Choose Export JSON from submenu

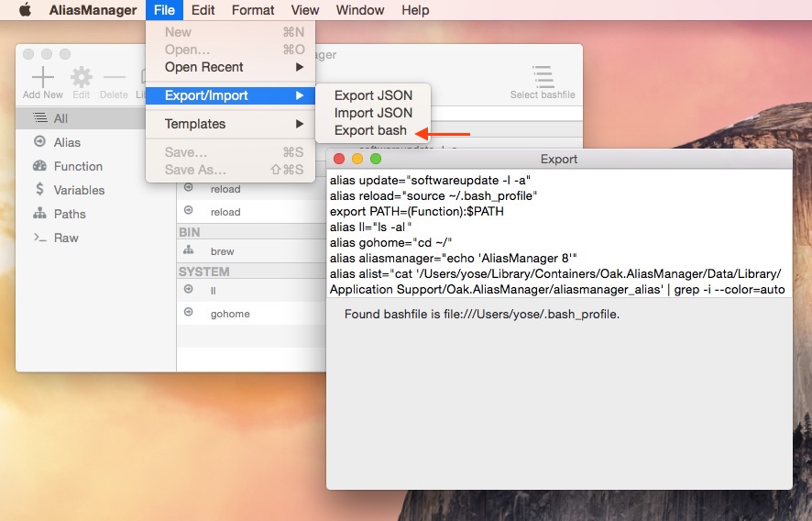coord(373,95)
